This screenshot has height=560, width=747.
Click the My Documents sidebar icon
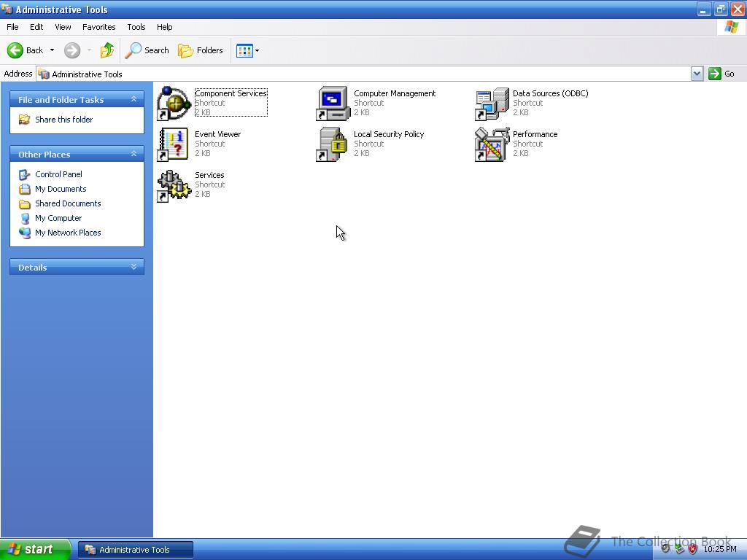tap(24, 189)
